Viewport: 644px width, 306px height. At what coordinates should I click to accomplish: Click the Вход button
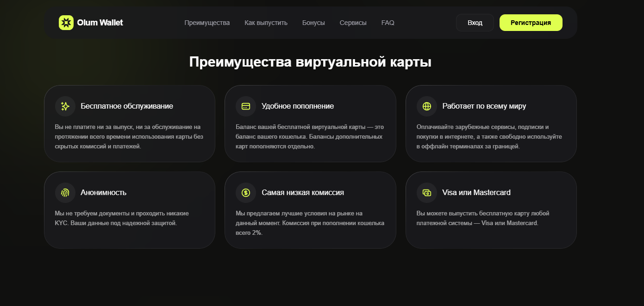[x=475, y=23]
